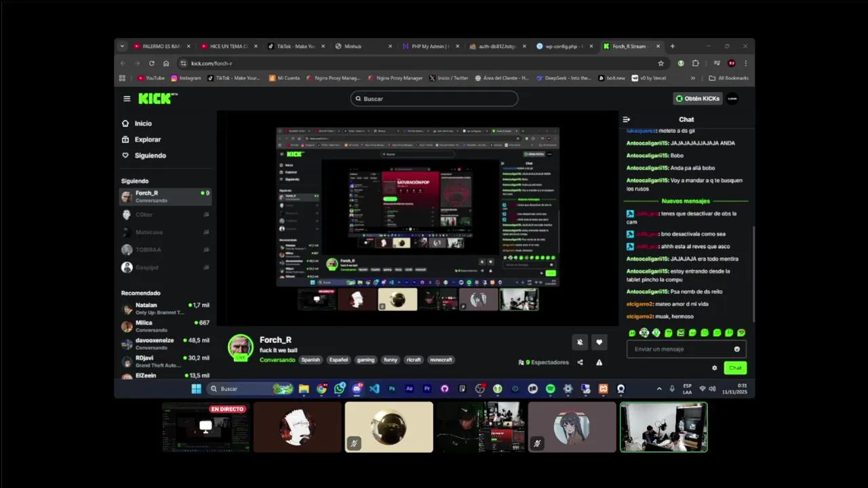This screenshot has height=488, width=868.
Task: Open Siguiendo in Kick sidebar
Action: pos(143,155)
